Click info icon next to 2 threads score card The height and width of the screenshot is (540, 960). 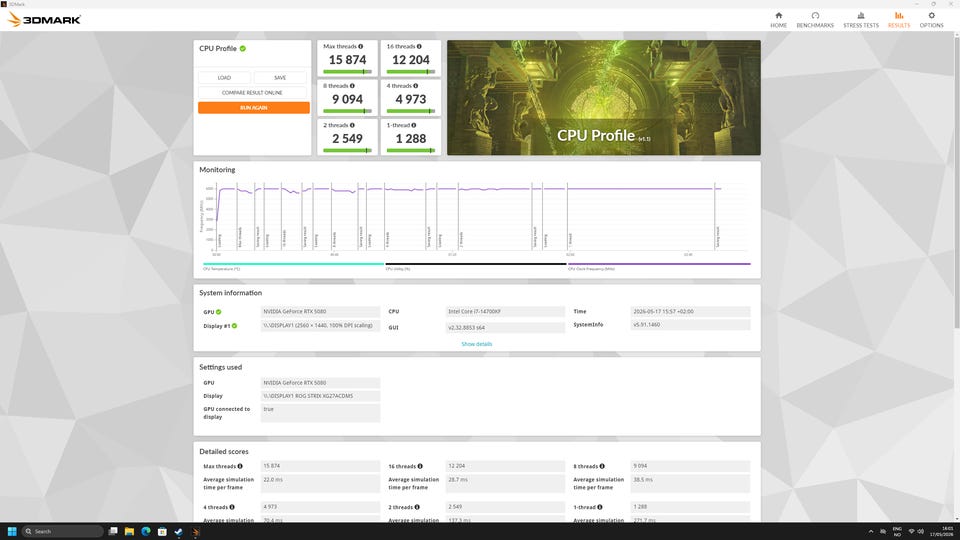[352, 125]
